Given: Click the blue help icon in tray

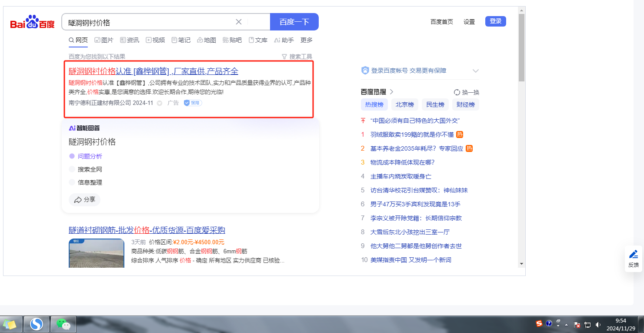Looking at the screenshot, I should (x=549, y=323).
